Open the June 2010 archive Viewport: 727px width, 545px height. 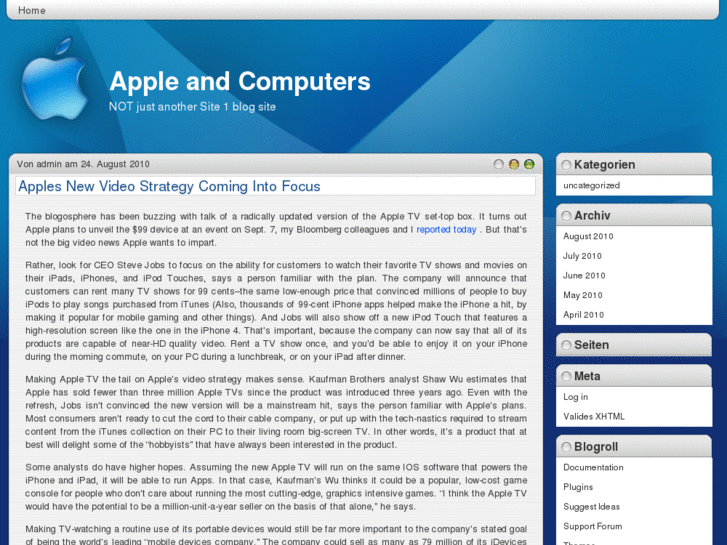pyautogui.click(x=584, y=276)
